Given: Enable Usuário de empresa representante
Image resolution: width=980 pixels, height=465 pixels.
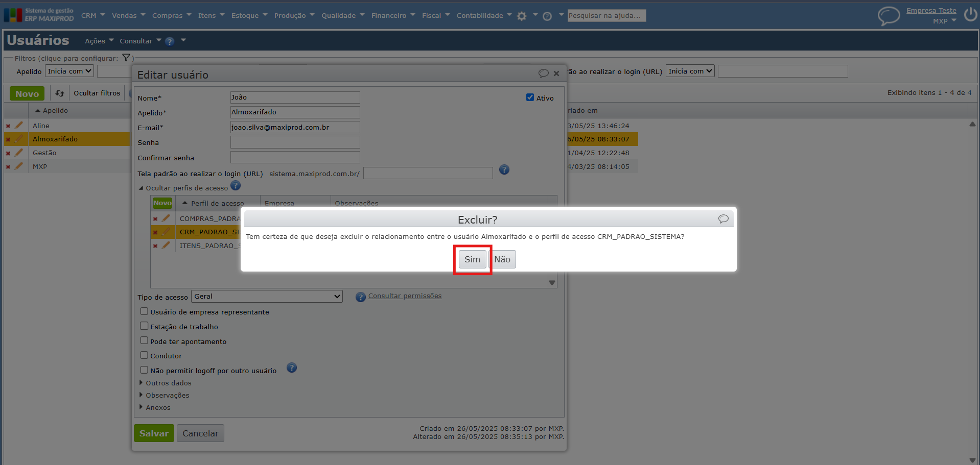Looking at the screenshot, I should click(x=144, y=311).
